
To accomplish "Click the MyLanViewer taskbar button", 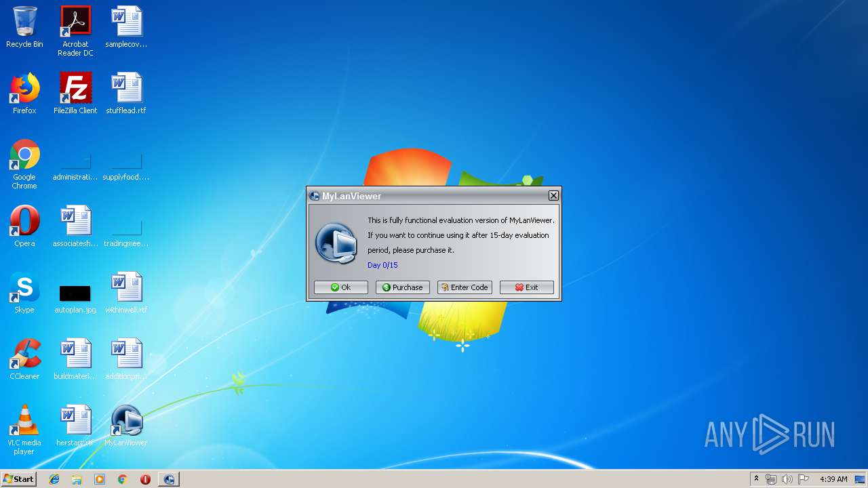I will (x=169, y=479).
